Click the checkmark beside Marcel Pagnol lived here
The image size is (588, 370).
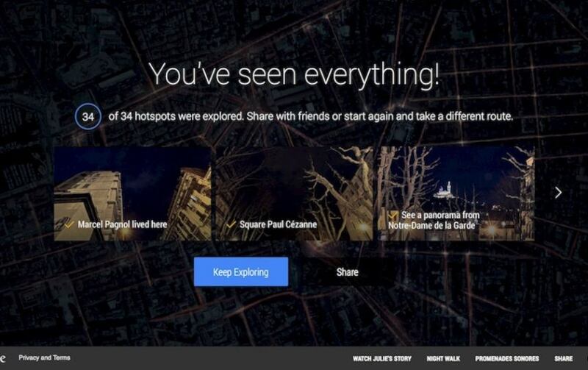click(68, 225)
